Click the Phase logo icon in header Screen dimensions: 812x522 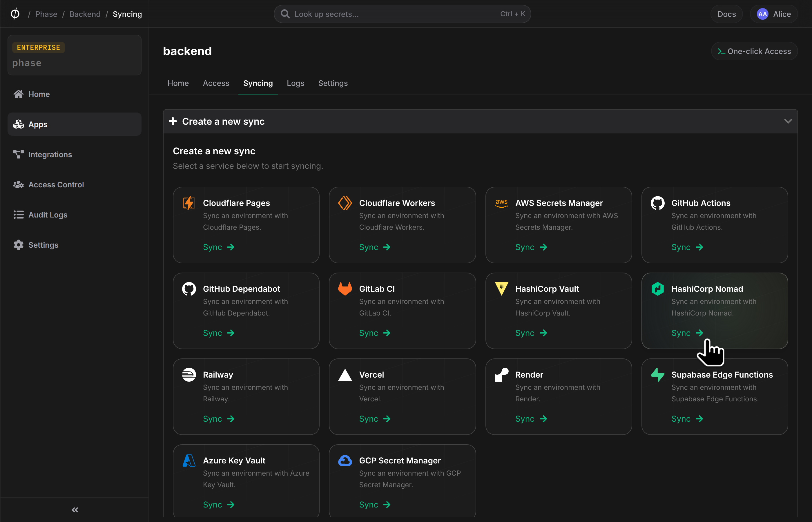[15, 14]
